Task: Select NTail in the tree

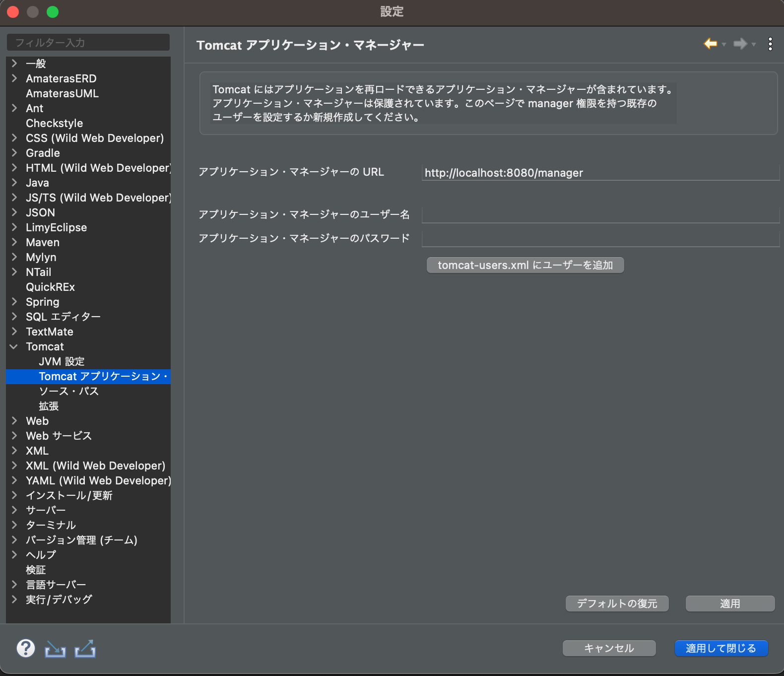Action: tap(38, 272)
